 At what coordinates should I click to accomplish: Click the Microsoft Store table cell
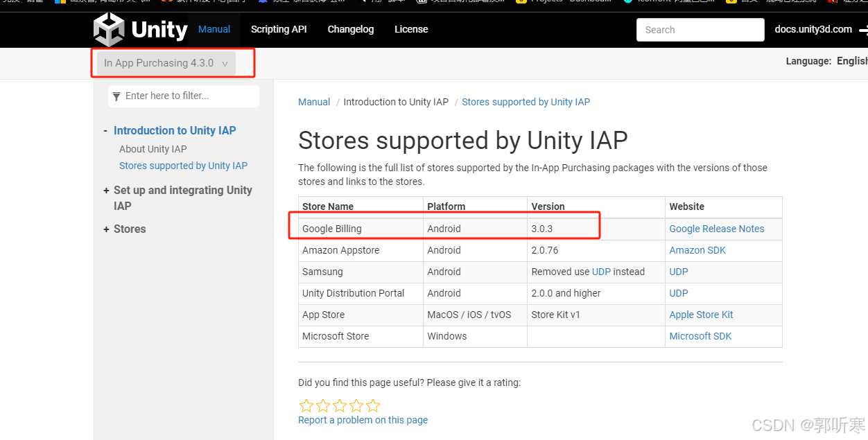361,336
